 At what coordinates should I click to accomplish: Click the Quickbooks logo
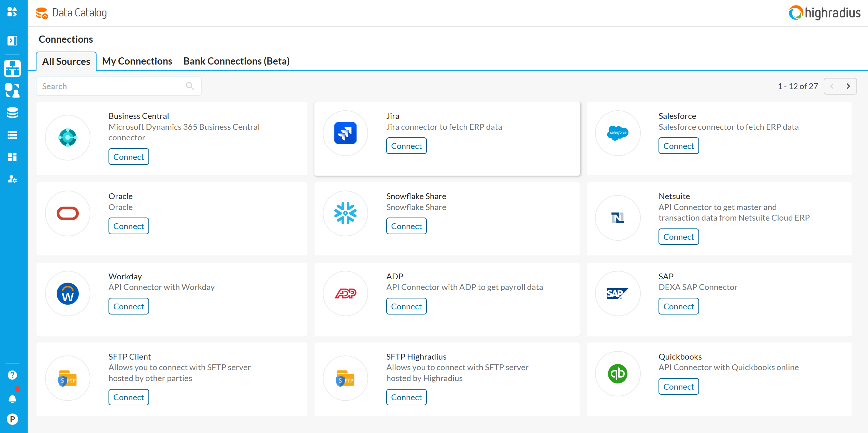pyautogui.click(x=618, y=374)
